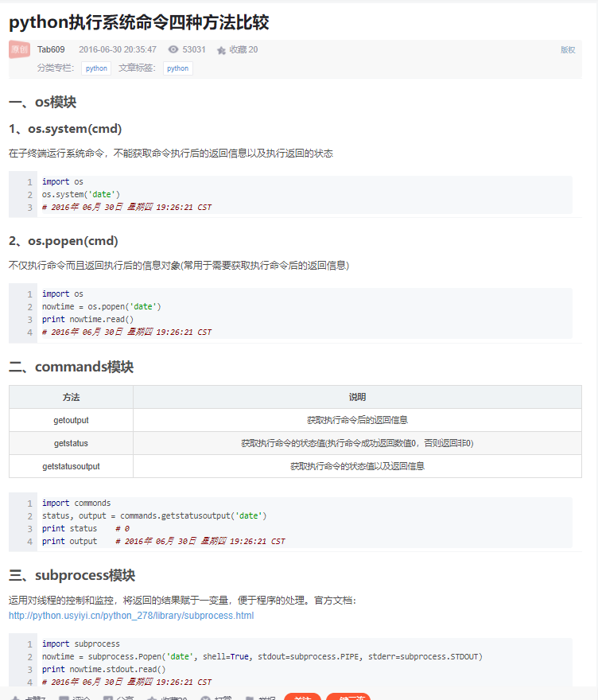Click the publish date 2016-06-30 20:35:47
Image resolution: width=598 pixels, height=700 pixels.
(x=118, y=49)
